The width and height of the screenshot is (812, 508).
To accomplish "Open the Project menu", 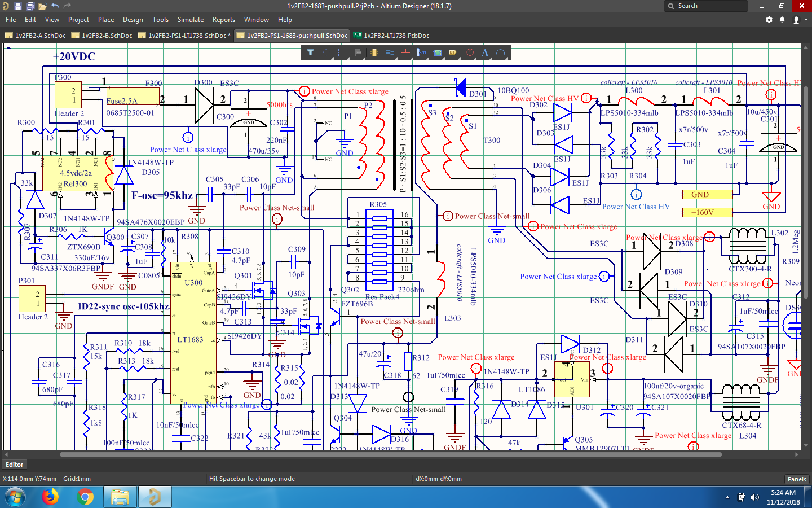I will 78,20.
